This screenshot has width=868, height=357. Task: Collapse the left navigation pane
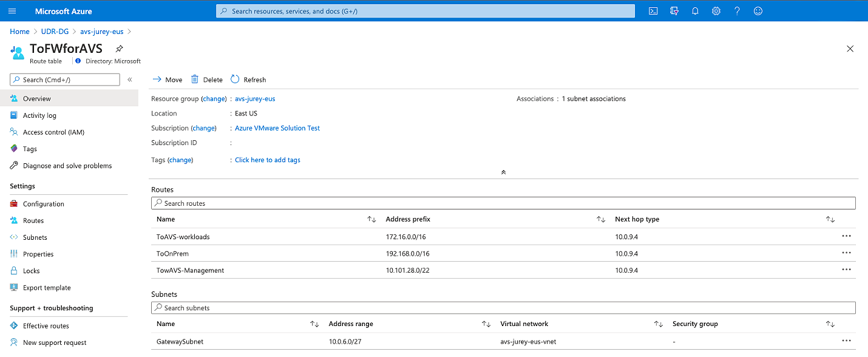(130, 80)
